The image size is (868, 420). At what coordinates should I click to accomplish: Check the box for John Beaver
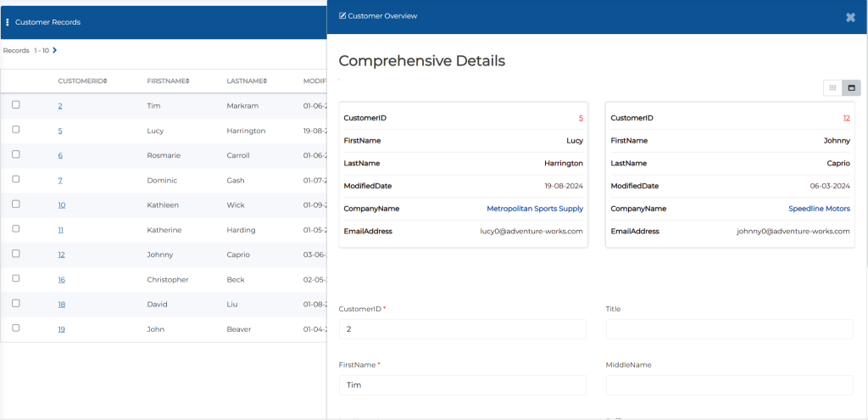[16, 328]
